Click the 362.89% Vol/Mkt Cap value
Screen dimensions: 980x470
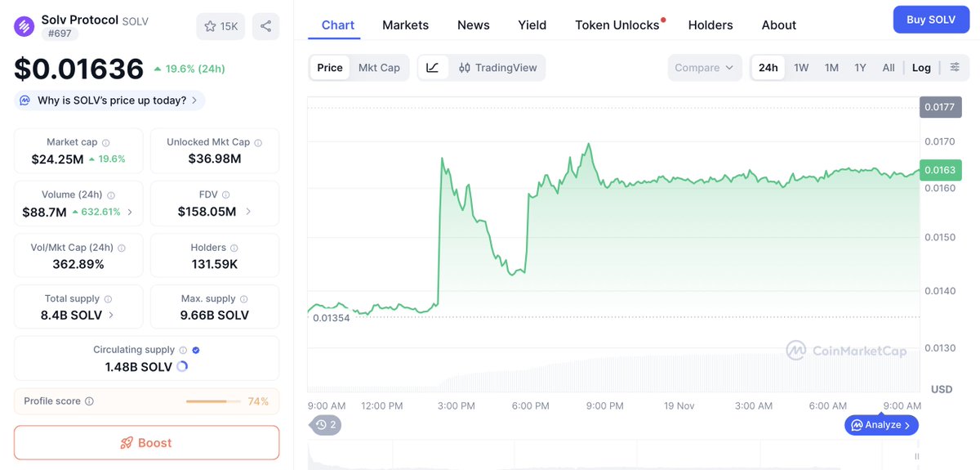tap(78, 264)
